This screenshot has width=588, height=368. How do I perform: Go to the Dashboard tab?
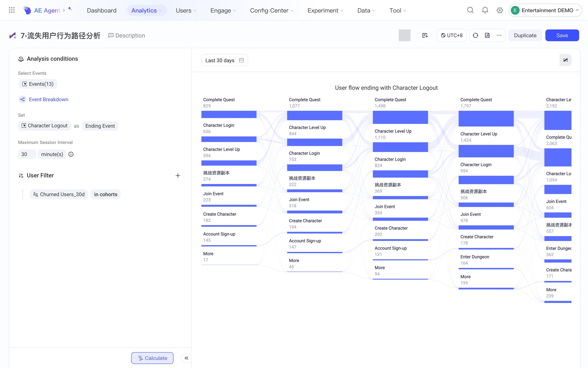[x=102, y=10]
